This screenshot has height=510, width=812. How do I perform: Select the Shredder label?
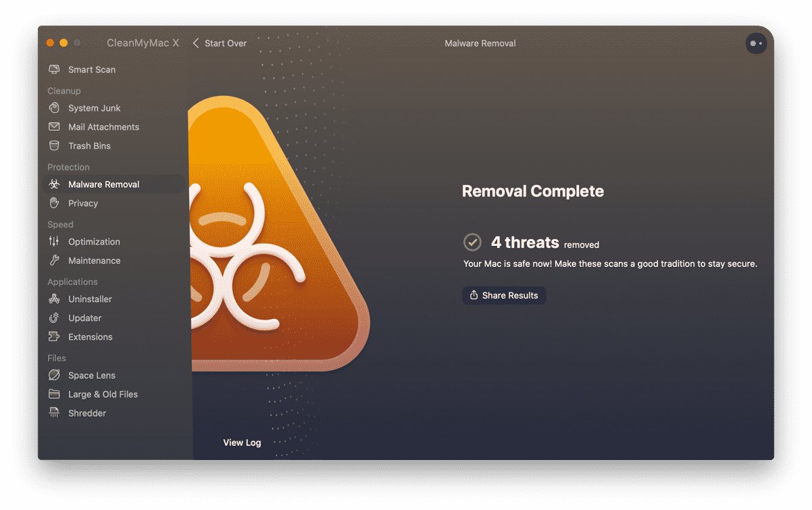(87, 413)
